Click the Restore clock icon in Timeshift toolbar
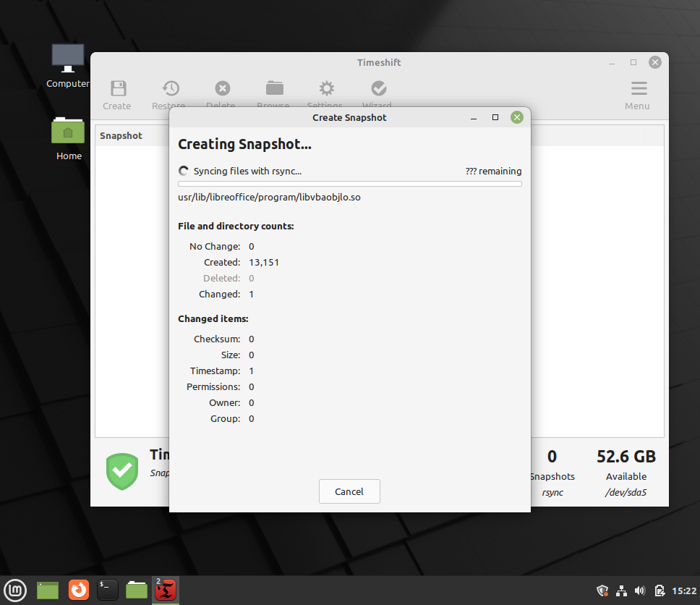 pos(171,88)
